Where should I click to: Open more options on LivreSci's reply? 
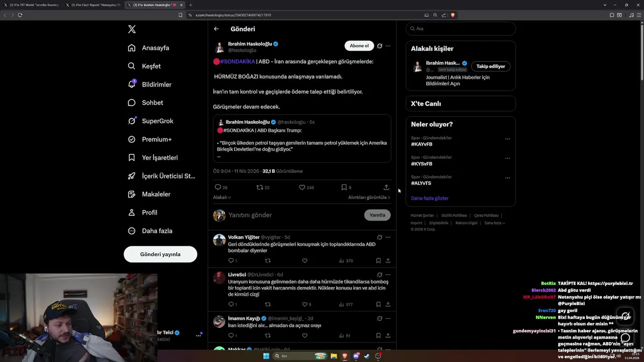point(388,275)
